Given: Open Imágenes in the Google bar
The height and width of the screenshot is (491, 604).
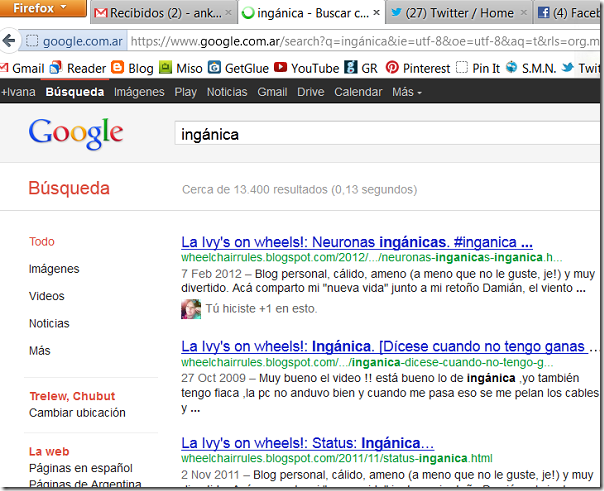Looking at the screenshot, I should coord(139,92).
